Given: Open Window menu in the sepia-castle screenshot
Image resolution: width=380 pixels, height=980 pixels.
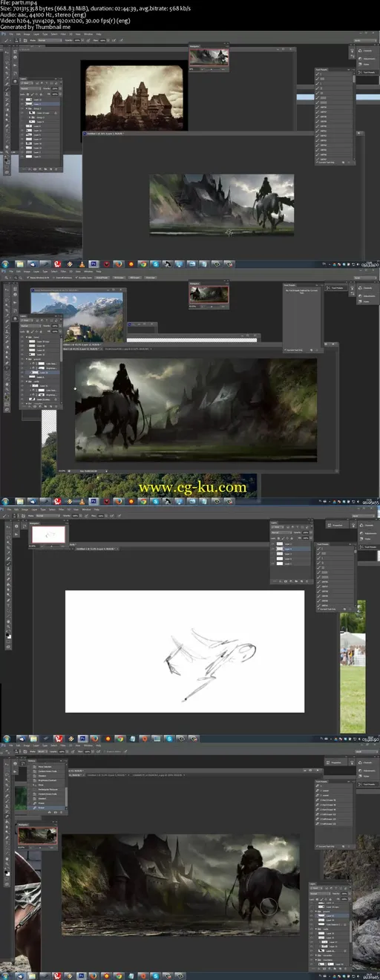Looking at the screenshot, I should pos(88,33).
